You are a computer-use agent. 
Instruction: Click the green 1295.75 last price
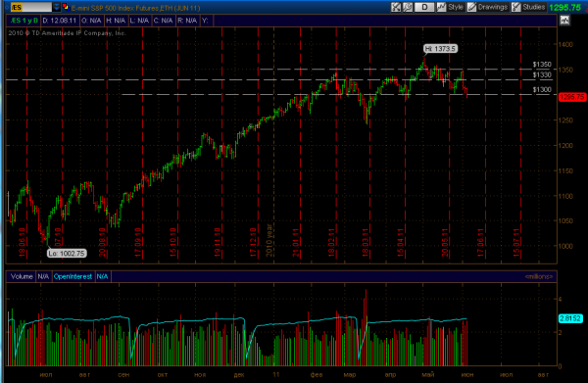564,8
